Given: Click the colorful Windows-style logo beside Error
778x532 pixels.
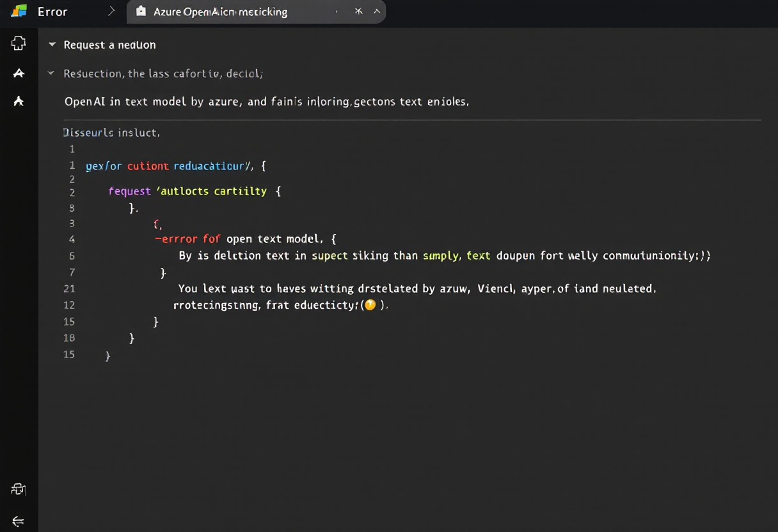Looking at the screenshot, I should coord(19,11).
